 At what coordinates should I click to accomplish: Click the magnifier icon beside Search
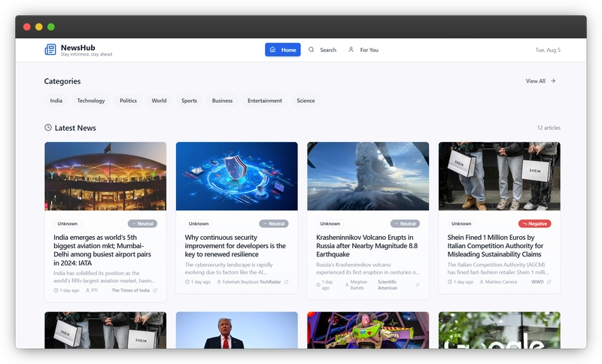coord(312,50)
